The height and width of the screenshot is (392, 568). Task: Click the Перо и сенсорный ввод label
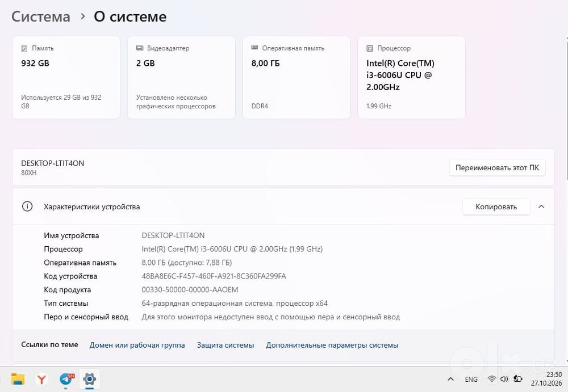point(86,317)
